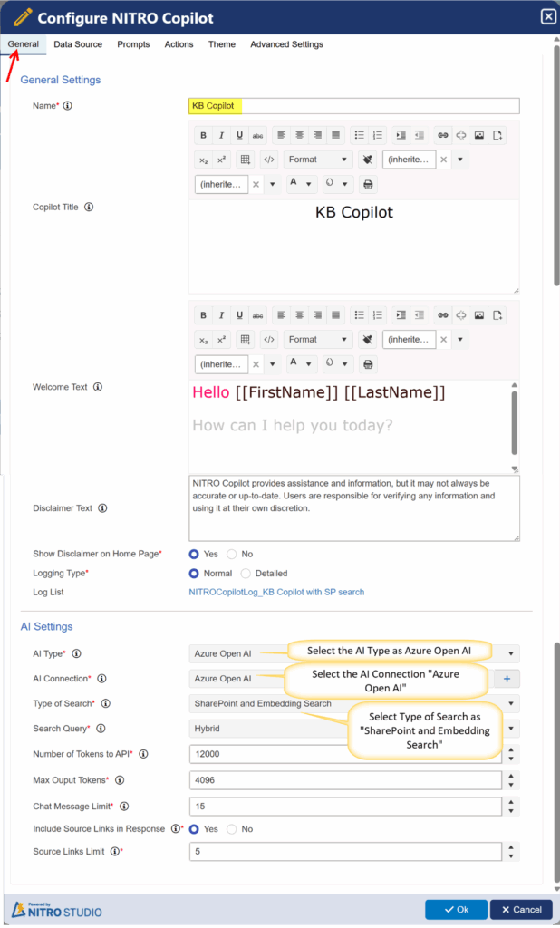Image resolution: width=560 pixels, height=928 pixels.
Task: Switch to the Theme tab
Action: click(x=221, y=44)
